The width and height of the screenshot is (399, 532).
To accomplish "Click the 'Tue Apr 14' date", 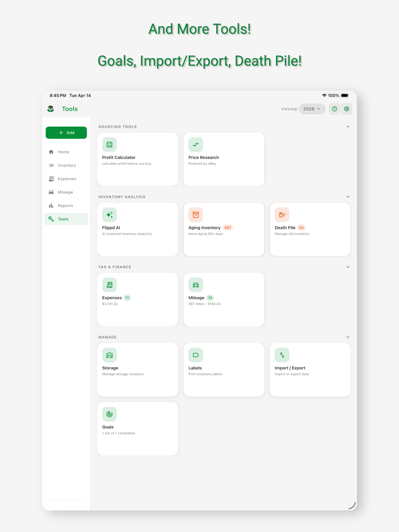I will (x=80, y=95).
